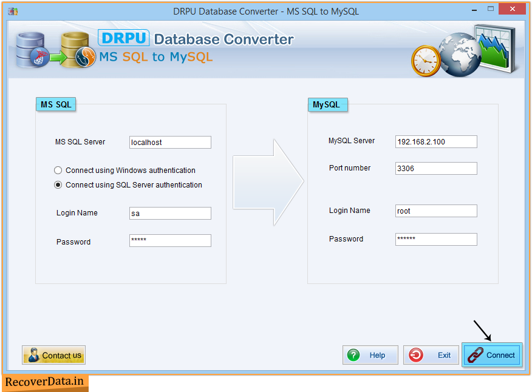Click the MySQL group label

click(328, 105)
